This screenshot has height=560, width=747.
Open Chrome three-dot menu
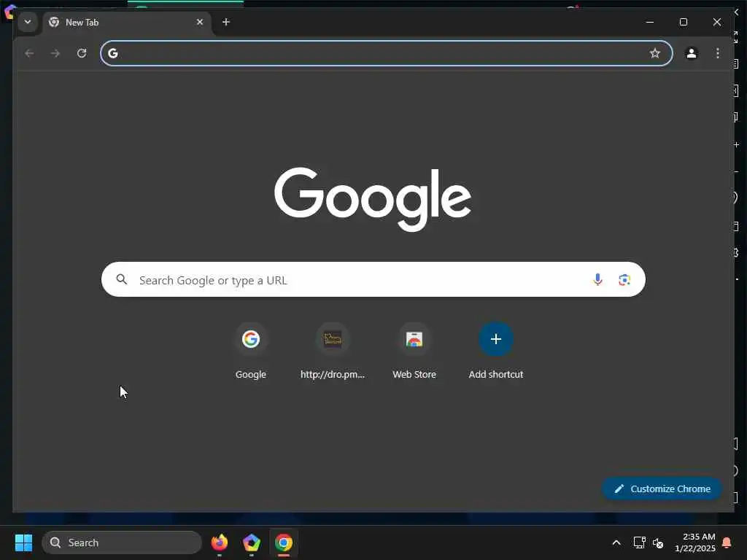[718, 53]
